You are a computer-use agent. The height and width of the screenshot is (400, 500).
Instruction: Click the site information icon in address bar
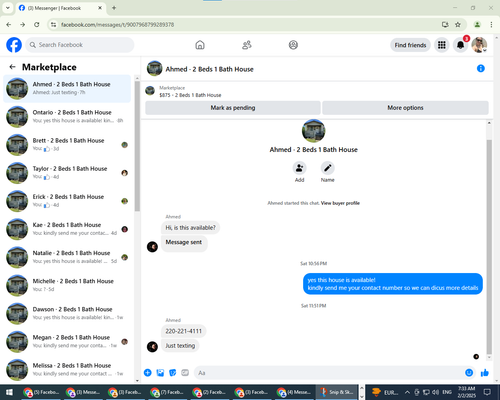pos(53,25)
